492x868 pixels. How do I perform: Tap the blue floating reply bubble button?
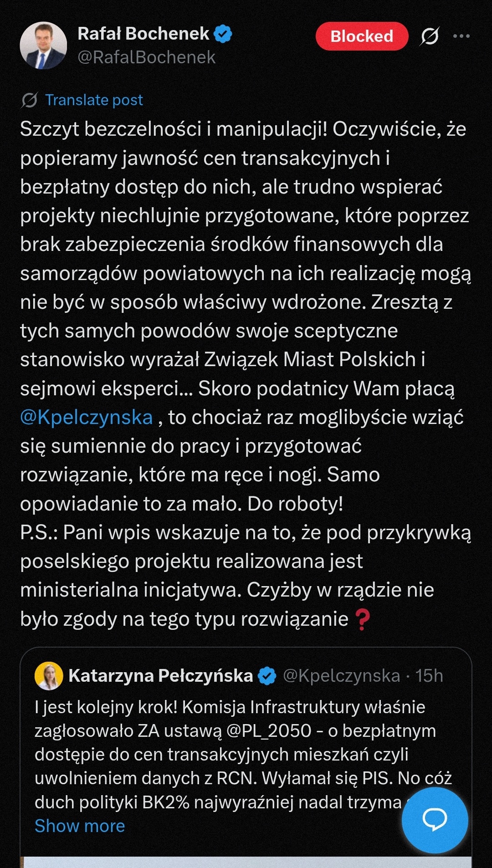[x=435, y=820]
